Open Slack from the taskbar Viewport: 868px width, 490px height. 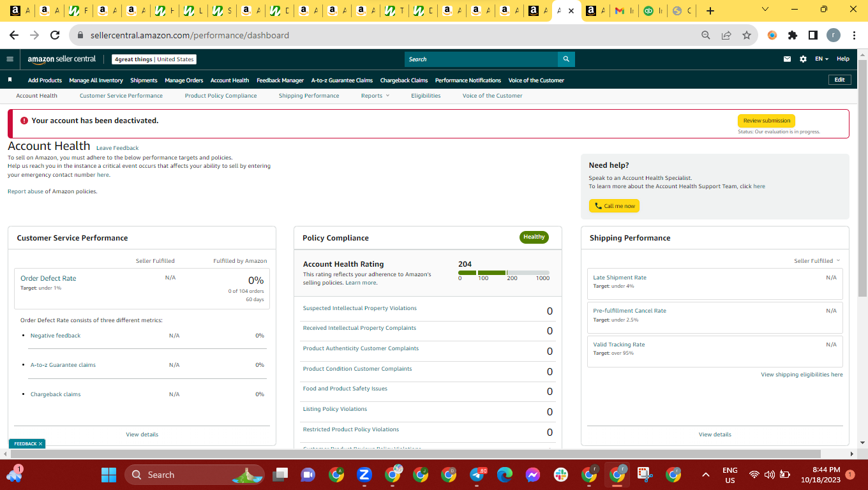tap(561, 475)
